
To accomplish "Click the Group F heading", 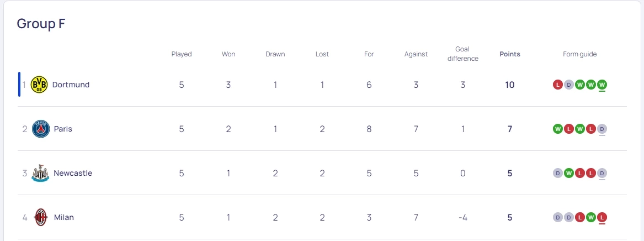I will [x=41, y=24].
